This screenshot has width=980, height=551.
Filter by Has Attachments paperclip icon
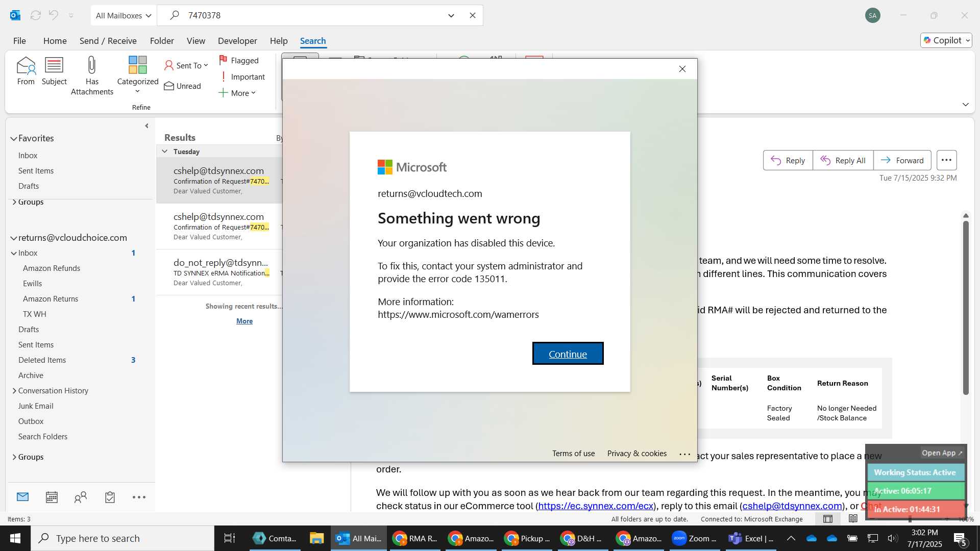pos(92,76)
